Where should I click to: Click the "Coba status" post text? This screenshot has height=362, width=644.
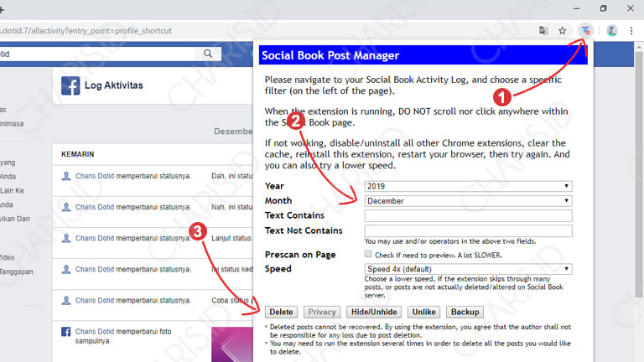pyautogui.click(x=231, y=301)
